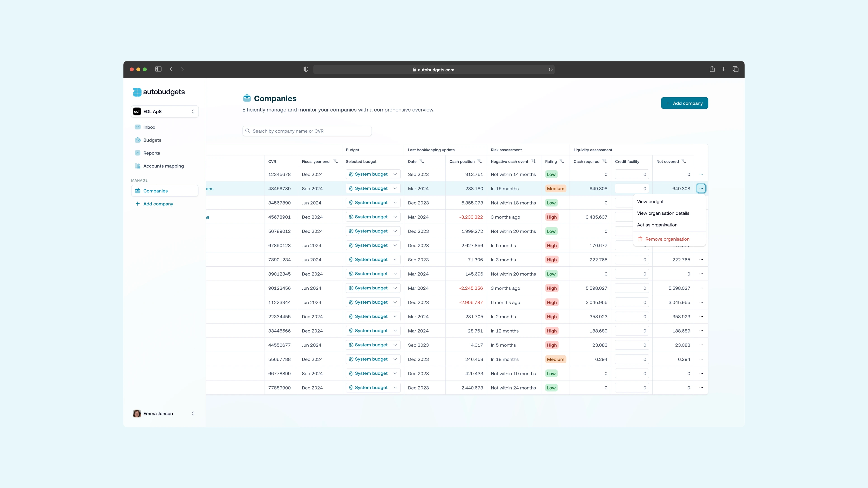Sort the Rating column
This screenshot has height=488, width=868.
tap(562, 161)
